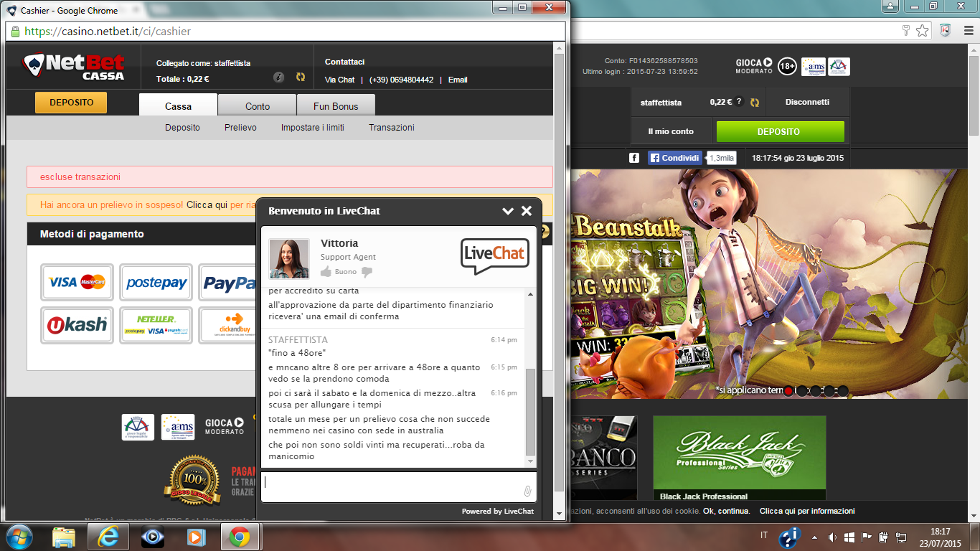Click the Kaspersky extension icon in Chrome

[x=945, y=30]
